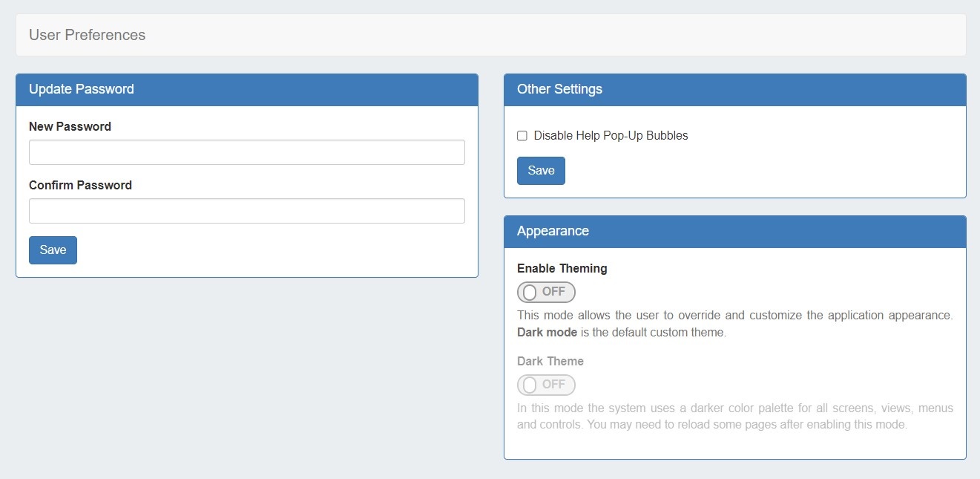
Task: Click the Confirm Password field label
Action: point(80,185)
